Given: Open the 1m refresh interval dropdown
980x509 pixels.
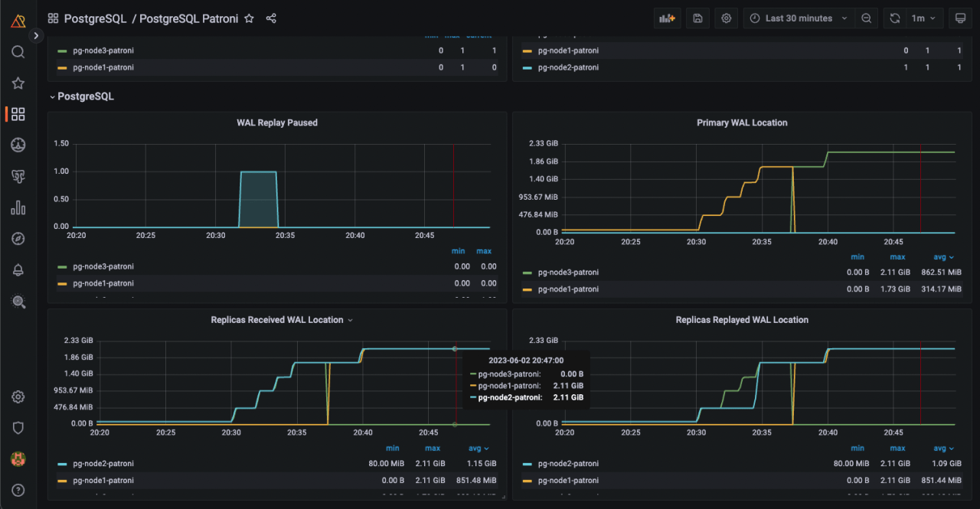Looking at the screenshot, I should pos(923,18).
